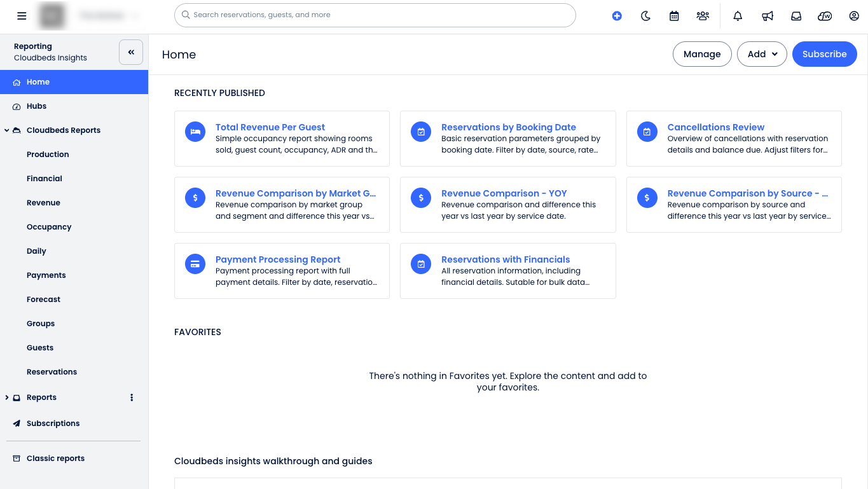
Task: Select Hubs in the sidebar
Action: [36, 106]
